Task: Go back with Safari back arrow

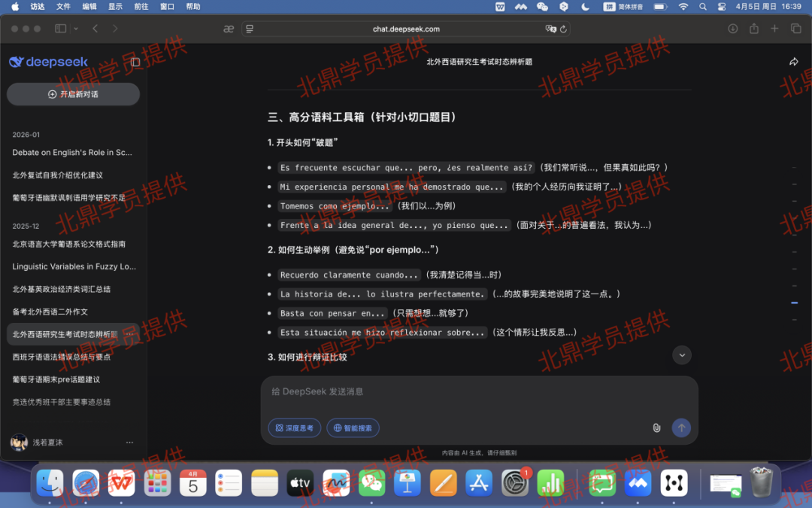Action: click(95, 29)
